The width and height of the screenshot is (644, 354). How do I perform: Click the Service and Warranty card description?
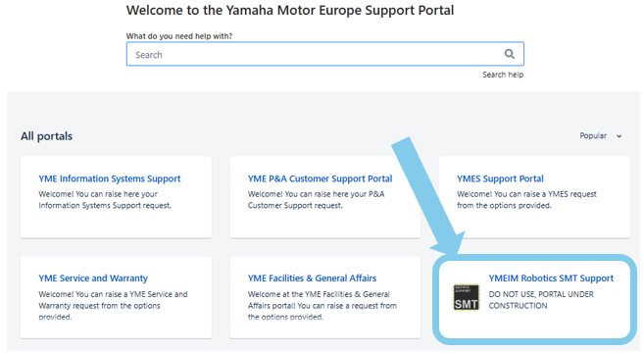(113, 306)
